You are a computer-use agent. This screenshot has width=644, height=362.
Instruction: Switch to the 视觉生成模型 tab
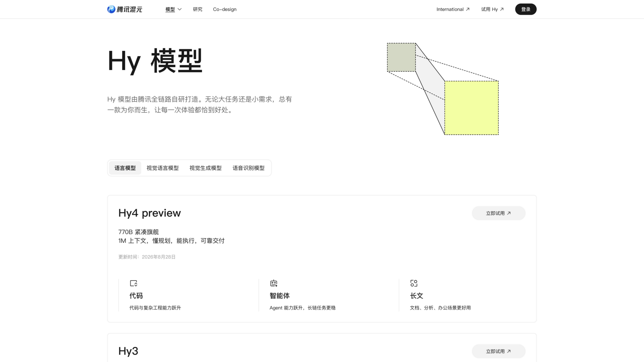[206, 168]
